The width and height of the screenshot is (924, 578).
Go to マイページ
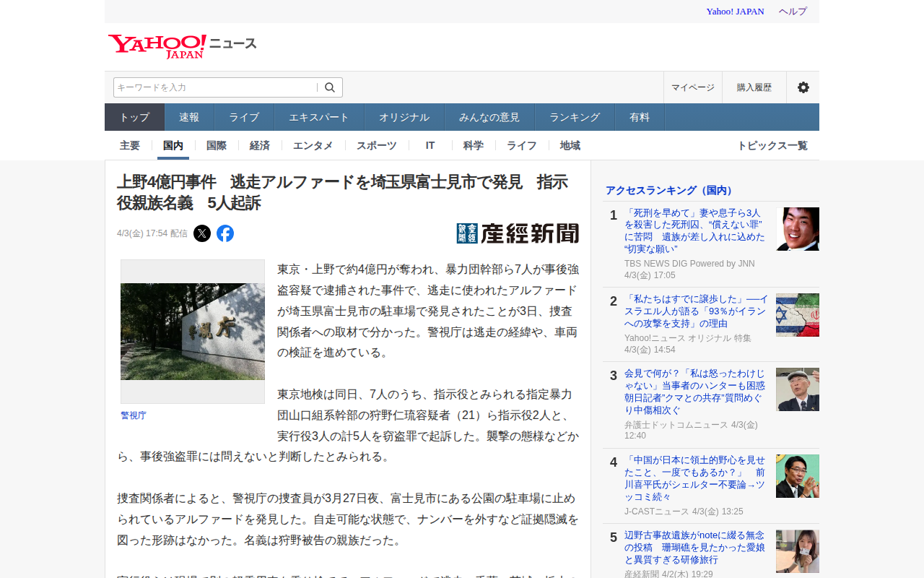click(x=692, y=87)
